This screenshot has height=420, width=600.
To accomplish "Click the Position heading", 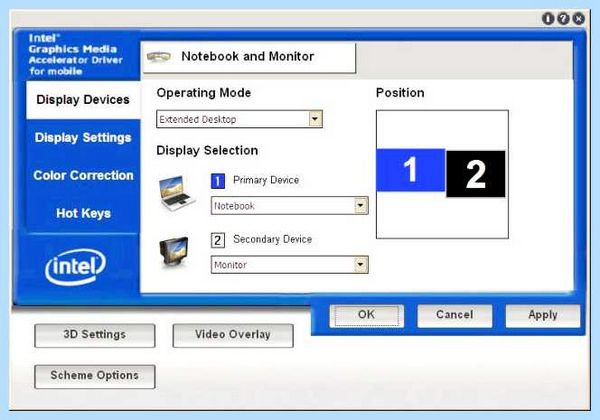I will pyautogui.click(x=400, y=93).
